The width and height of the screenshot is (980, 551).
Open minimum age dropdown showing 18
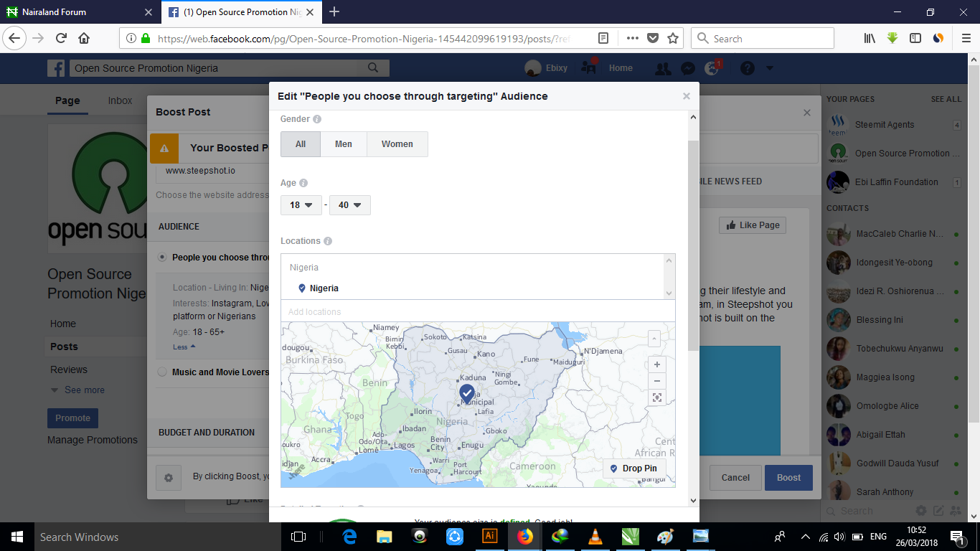(301, 205)
